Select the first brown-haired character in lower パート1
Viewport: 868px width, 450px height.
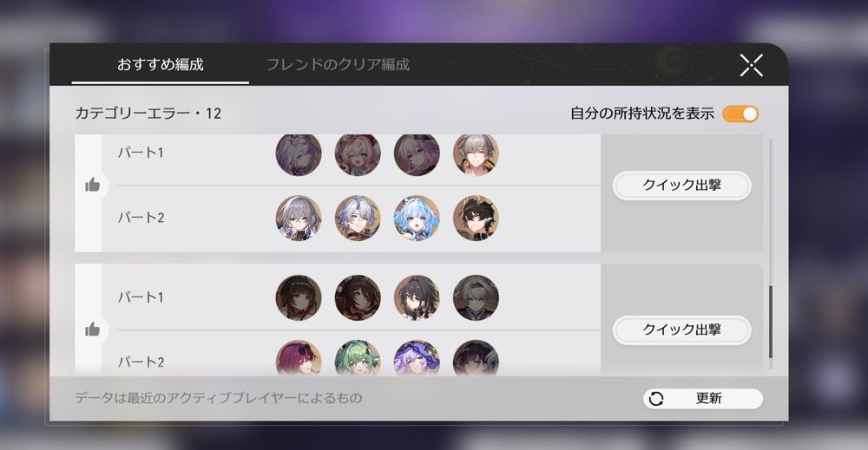point(299,298)
